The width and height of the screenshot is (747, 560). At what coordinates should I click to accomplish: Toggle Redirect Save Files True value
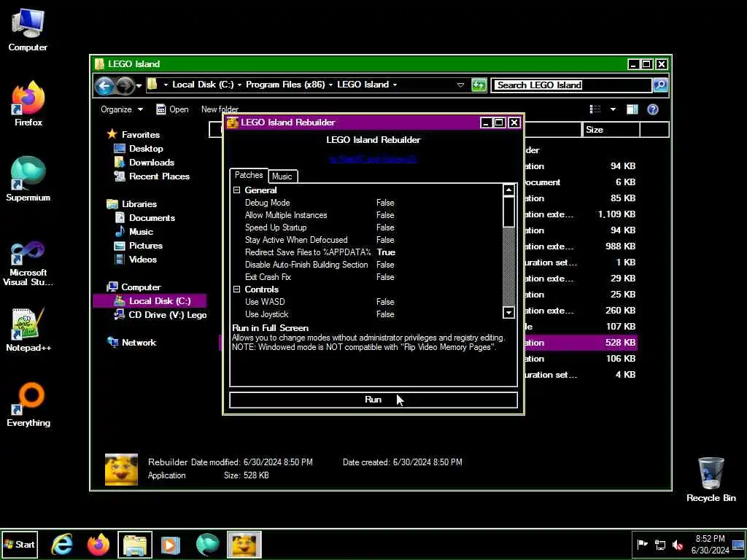coord(386,252)
